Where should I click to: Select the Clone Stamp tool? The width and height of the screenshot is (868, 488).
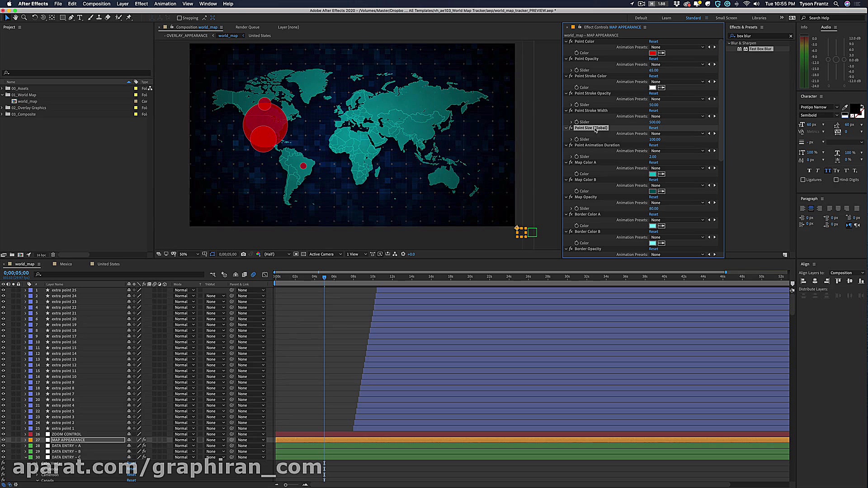99,18
